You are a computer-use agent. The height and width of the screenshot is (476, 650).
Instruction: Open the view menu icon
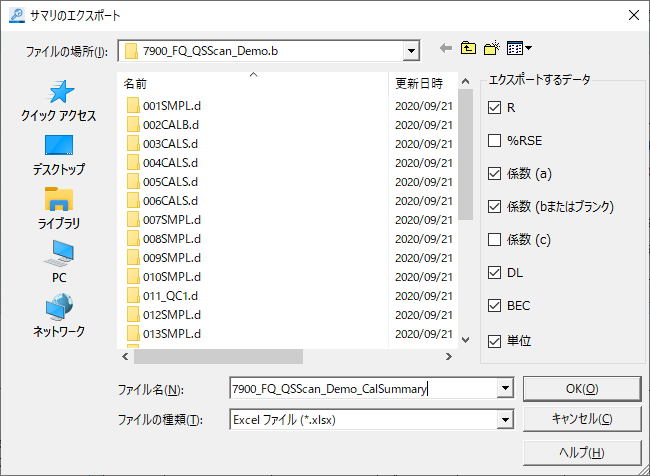click(519, 49)
